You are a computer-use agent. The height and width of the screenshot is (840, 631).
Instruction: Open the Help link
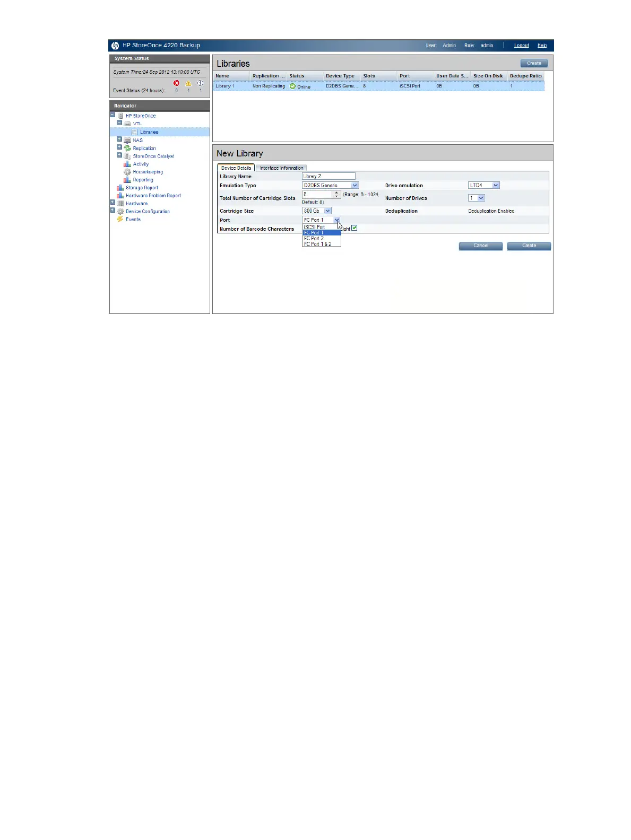[542, 46]
